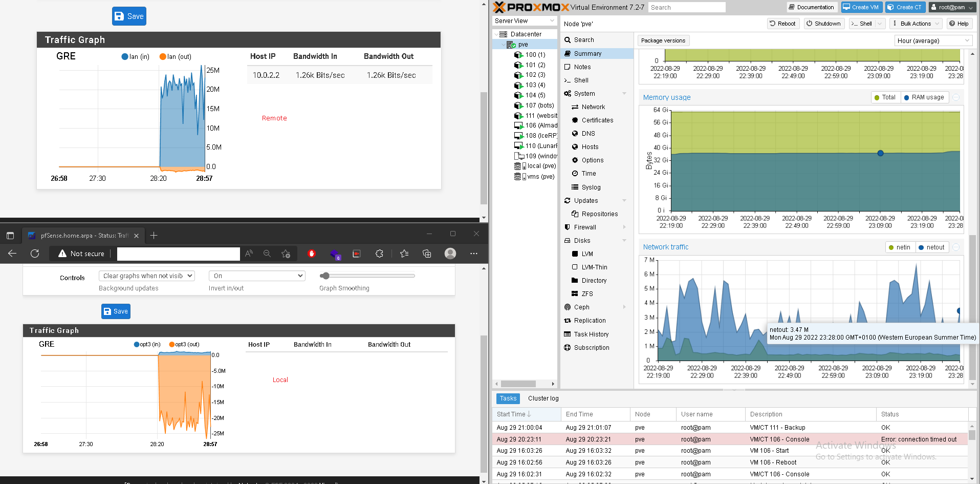Collapse the Updates menu section

[x=624, y=201]
